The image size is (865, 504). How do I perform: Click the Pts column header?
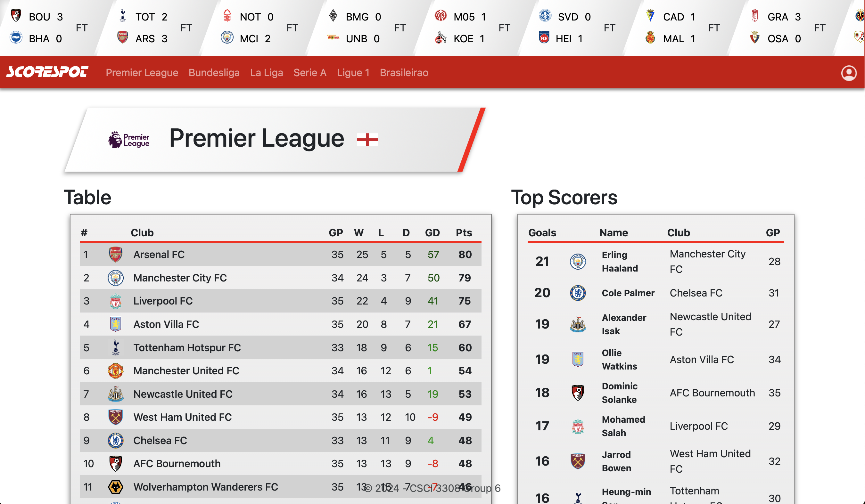464,232
